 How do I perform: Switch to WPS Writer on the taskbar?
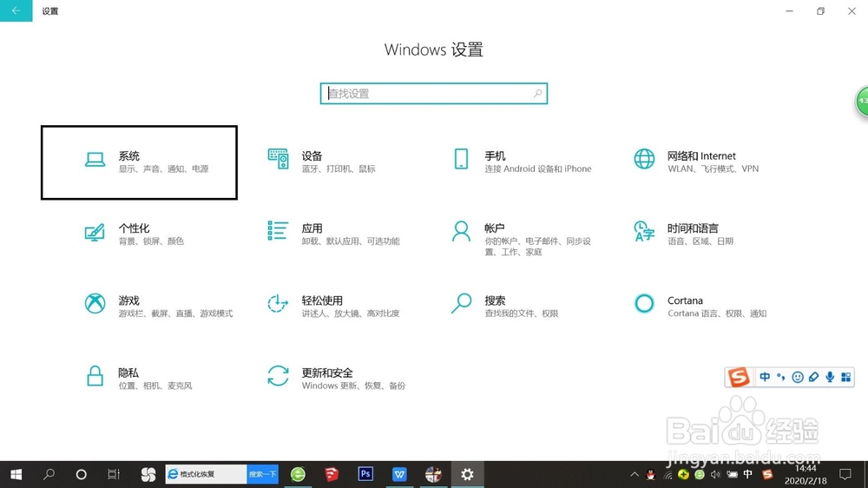coord(399,474)
